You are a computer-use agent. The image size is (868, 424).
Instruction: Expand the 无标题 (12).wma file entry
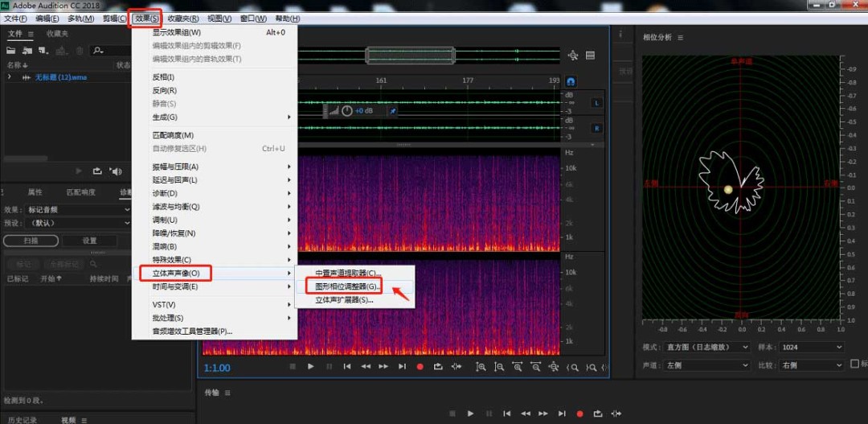tap(10, 77)
